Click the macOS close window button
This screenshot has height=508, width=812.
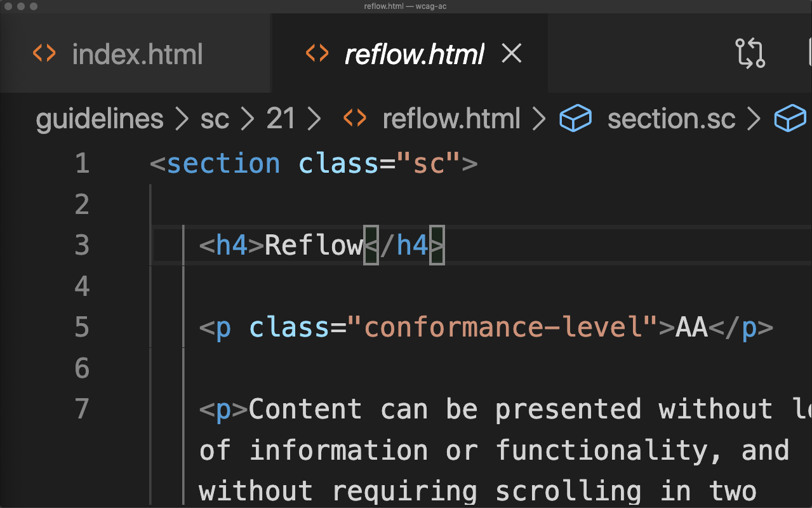[7, 6]
